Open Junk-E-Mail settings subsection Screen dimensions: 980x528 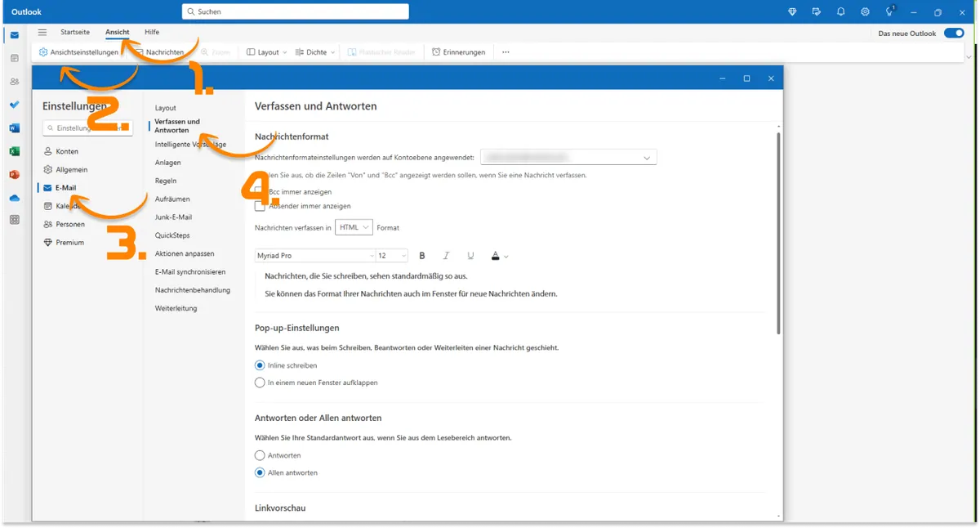click(175, 217)
